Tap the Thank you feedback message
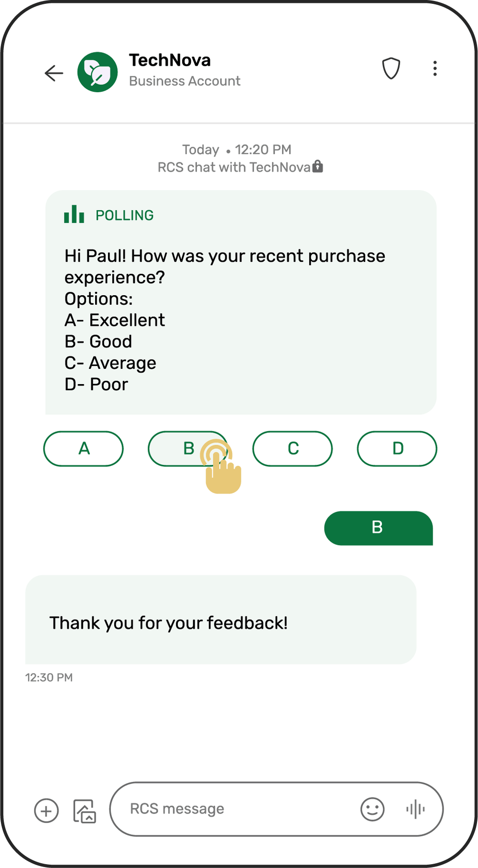This screenshot has height=868, width=478. coord(220,620)
